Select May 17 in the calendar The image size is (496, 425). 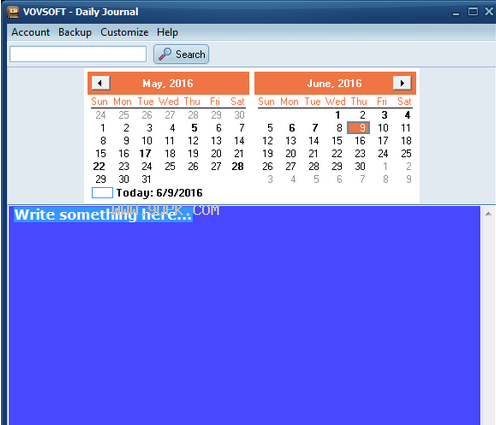tap(145, 153)
